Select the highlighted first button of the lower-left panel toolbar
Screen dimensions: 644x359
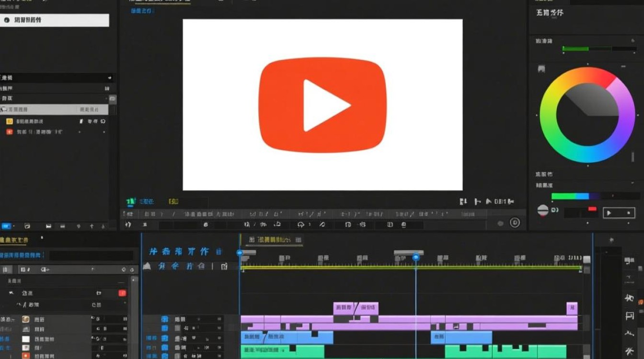pyautogui.click(x=6, y=270)
